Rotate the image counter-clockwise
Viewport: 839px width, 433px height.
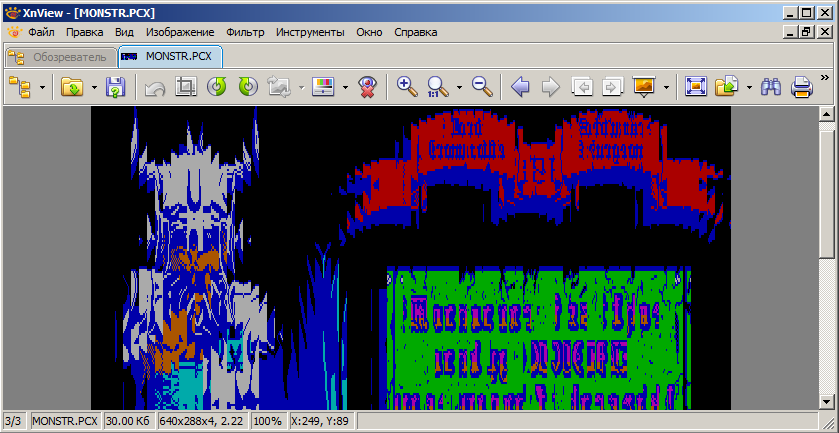(x=217, y=86)
